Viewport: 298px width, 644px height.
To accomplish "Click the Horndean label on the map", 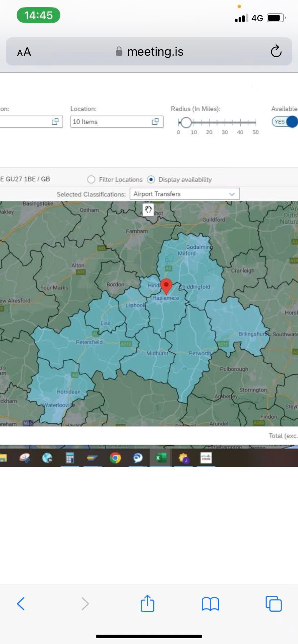I will 68,392.
